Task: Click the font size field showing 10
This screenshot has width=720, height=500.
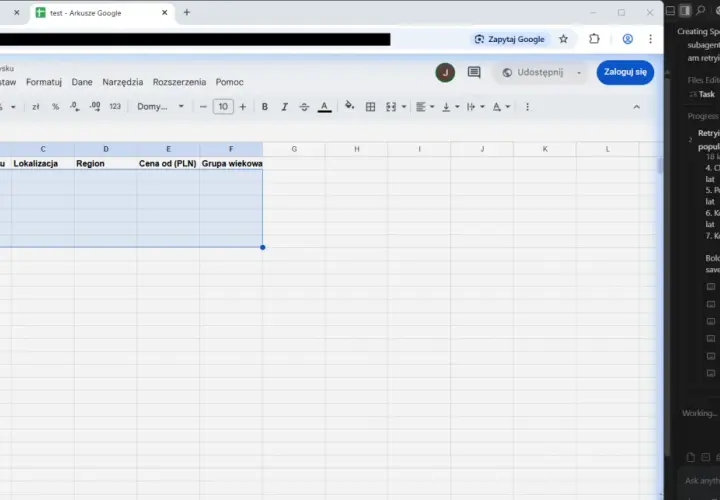Action: pyautogui.click(x=223, y=107)
